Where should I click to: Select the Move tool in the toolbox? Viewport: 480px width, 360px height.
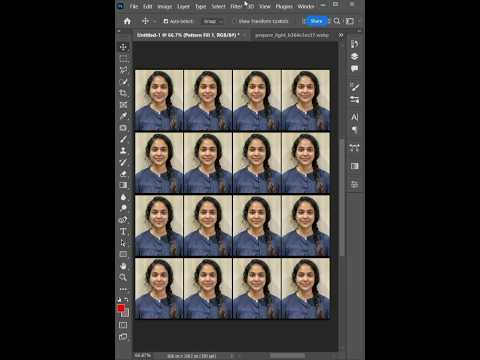(123, 47)
